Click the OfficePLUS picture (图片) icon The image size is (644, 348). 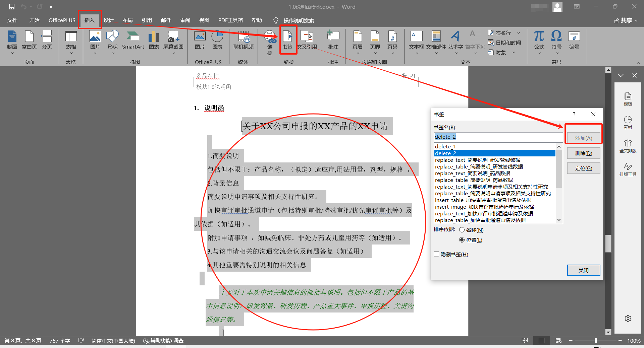coord(200,40)
